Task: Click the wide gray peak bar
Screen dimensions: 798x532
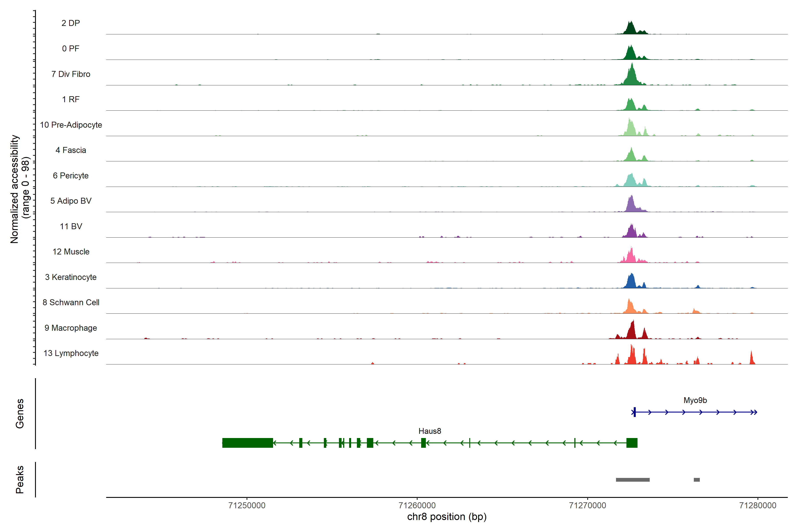Action: pyautogui.click(x=632, y=480)
